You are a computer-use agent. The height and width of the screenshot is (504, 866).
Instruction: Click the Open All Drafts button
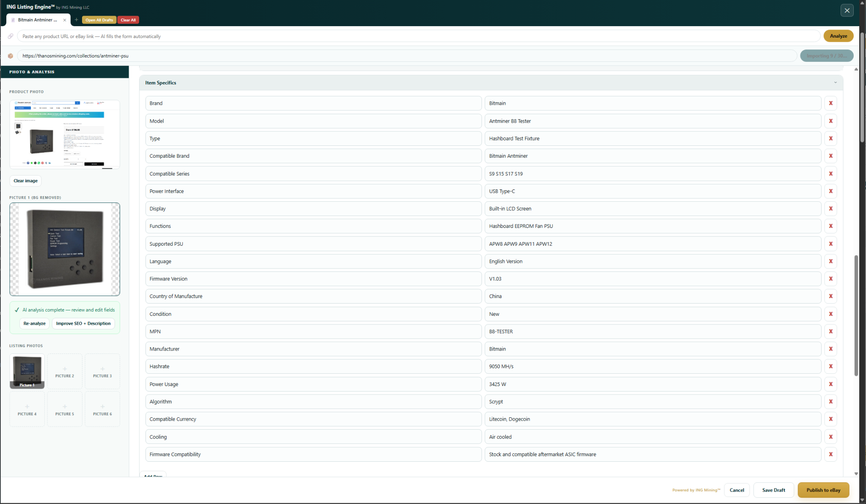(99, 20)
